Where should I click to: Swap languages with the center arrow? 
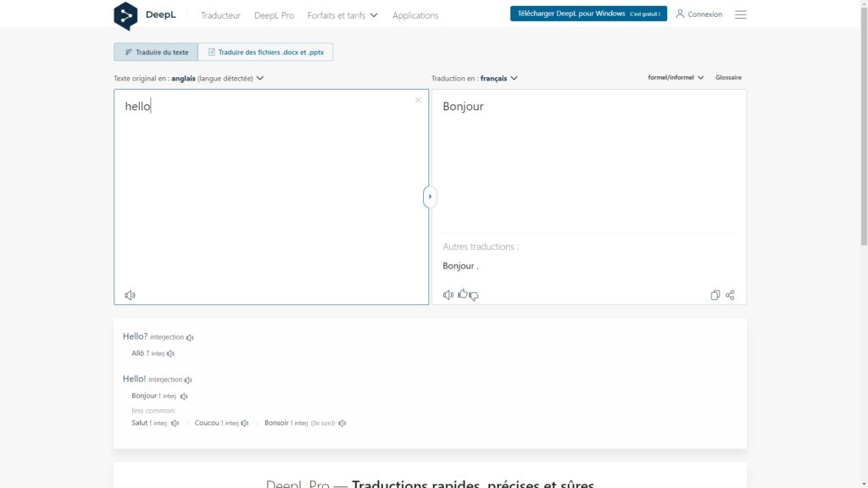click(x=430, y=197)
